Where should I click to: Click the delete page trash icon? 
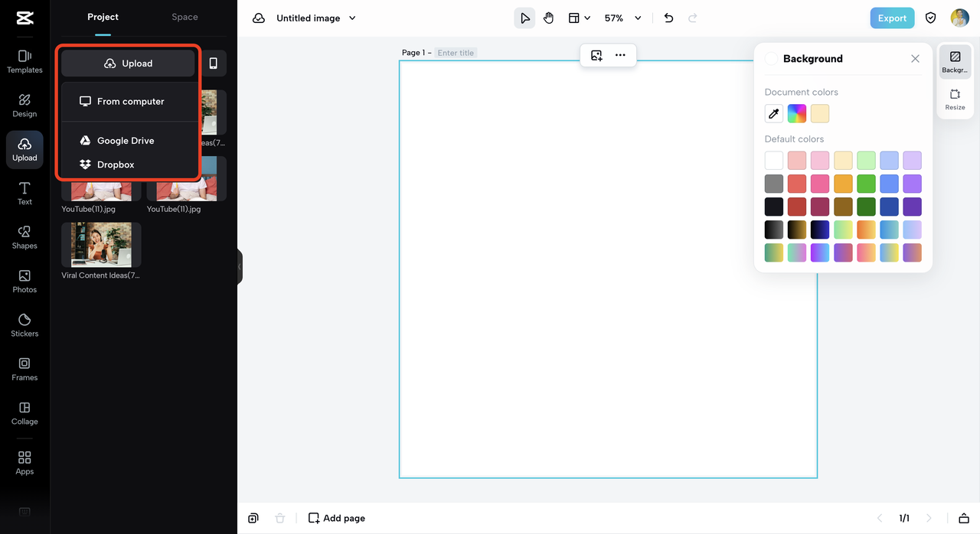coord(280,518)
